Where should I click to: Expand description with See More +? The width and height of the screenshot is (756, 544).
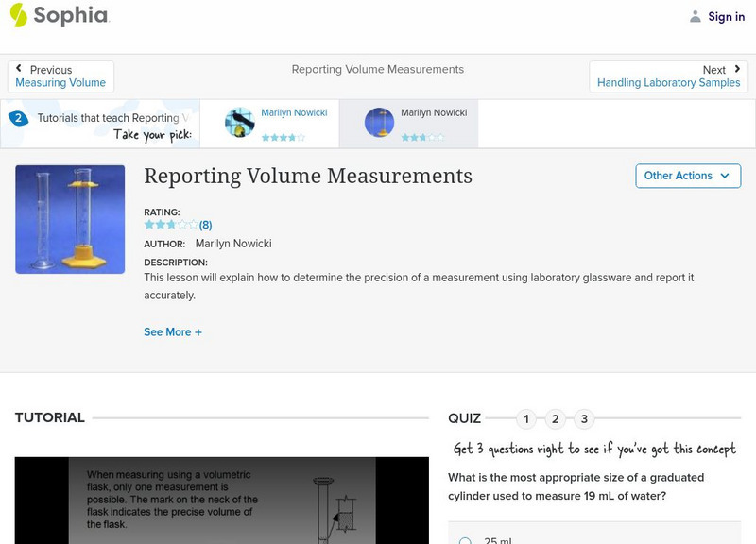[x=173, y=332]
